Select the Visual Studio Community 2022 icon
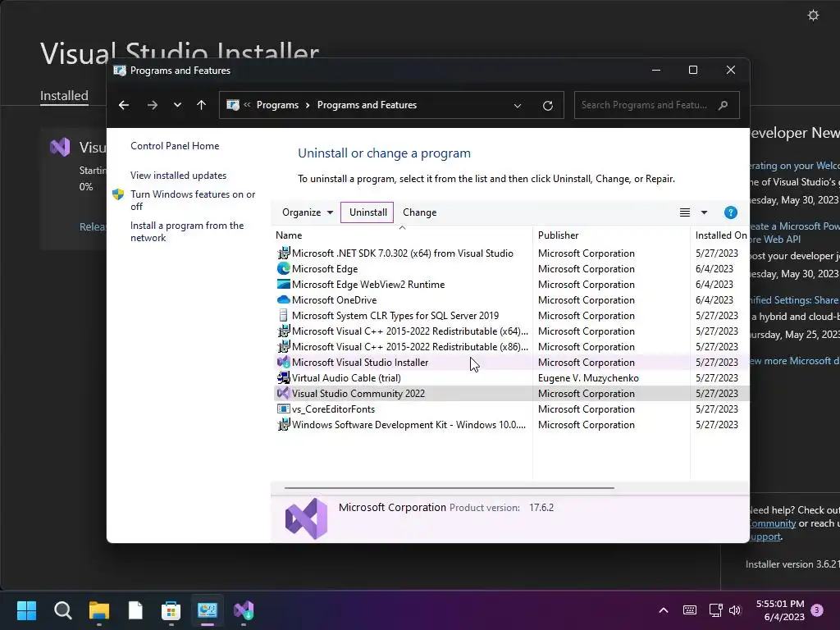840x630 pixels. pyautogui.click(x=283, y=393)
